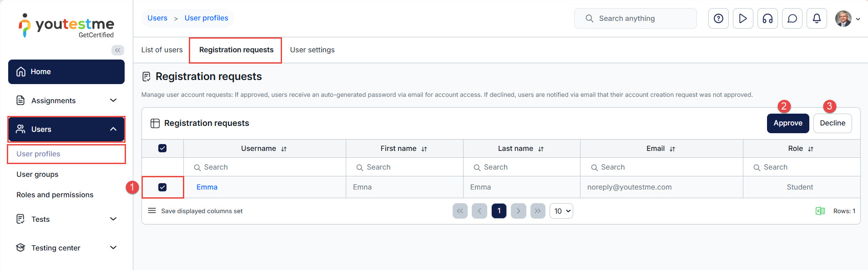Uncheck Emma's row checkbox
Viewport: 868px width, 270px height.
[x=162, y=187]
